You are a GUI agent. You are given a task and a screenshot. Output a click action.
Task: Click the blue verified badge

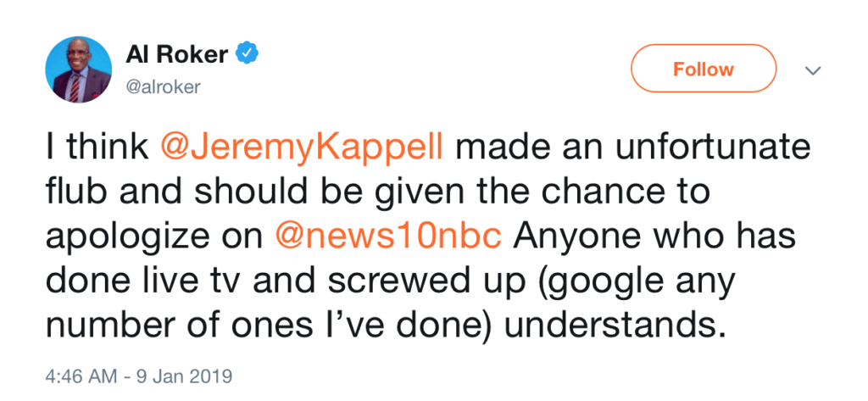(x=246, y=55)
